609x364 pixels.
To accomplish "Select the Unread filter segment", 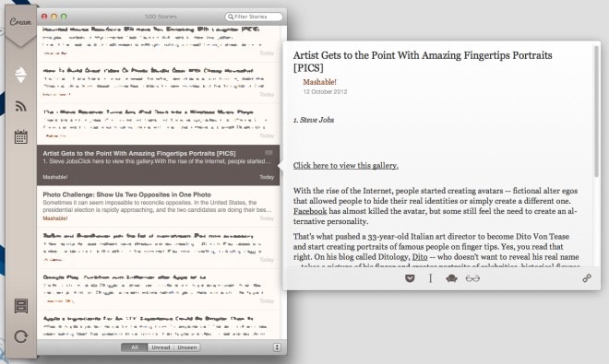I will [x=161, y=347].
